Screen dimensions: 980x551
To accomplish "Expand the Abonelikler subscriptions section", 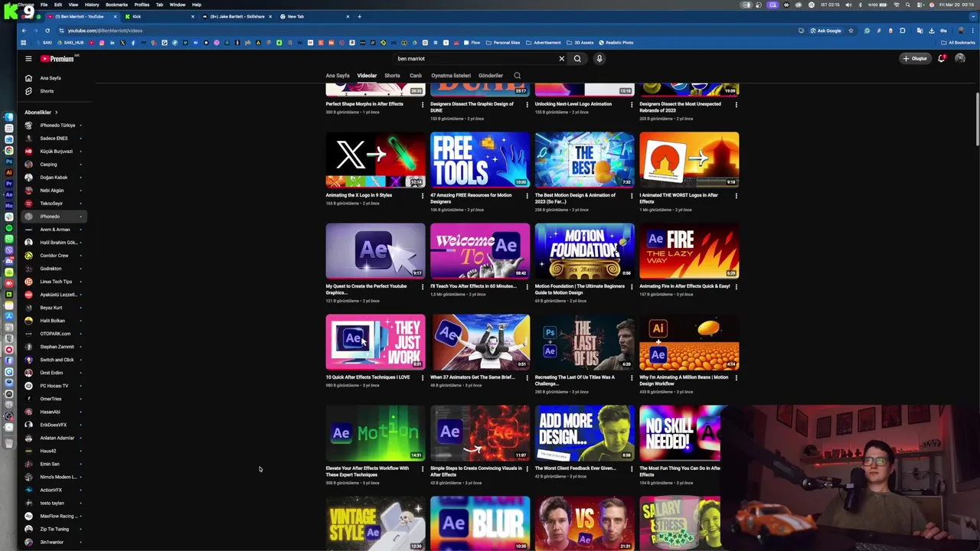I will 41,112.
